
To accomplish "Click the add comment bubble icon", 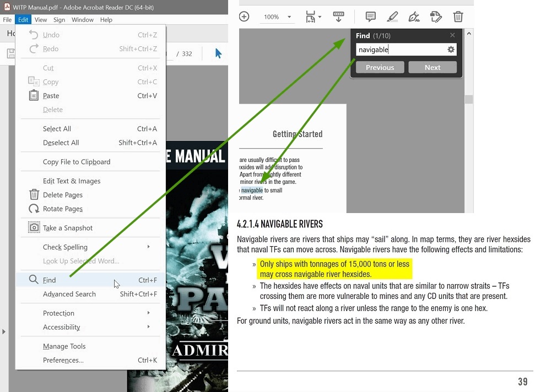I will click(371, 17).
